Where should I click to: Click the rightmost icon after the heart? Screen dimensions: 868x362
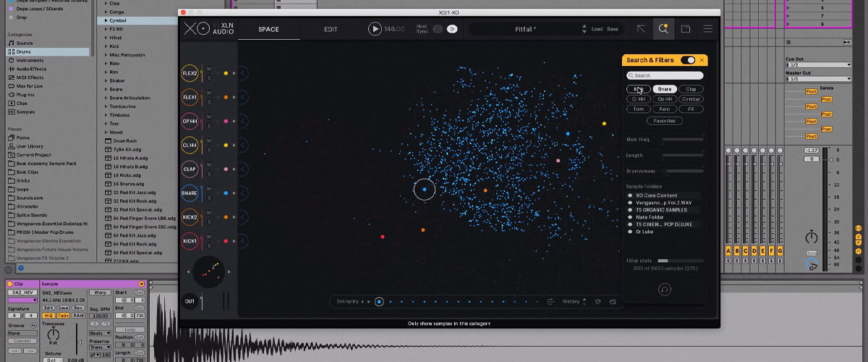612,301
